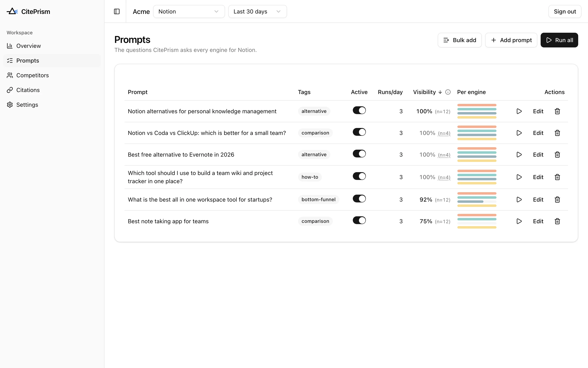588x368 pixels.
Task: Click per-engine bars for 'best all in one workspace'
Action: 477,200
